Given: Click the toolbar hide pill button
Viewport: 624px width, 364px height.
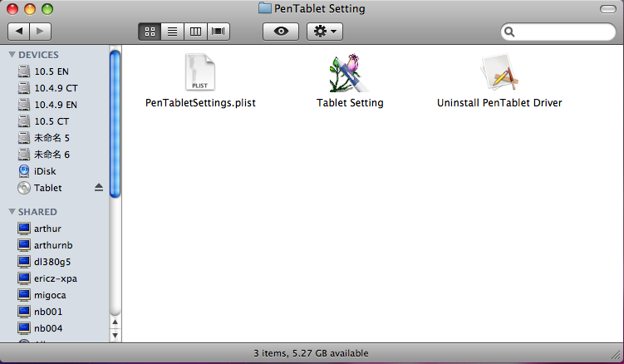Looking at the screenshot, I should point(607,9).
